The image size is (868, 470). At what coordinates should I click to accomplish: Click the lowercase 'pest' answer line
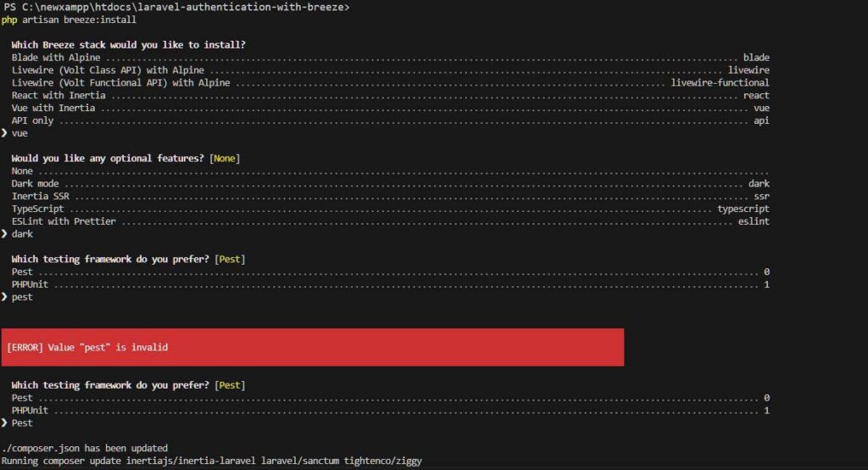pyautogui.click(x=17, y=298)
